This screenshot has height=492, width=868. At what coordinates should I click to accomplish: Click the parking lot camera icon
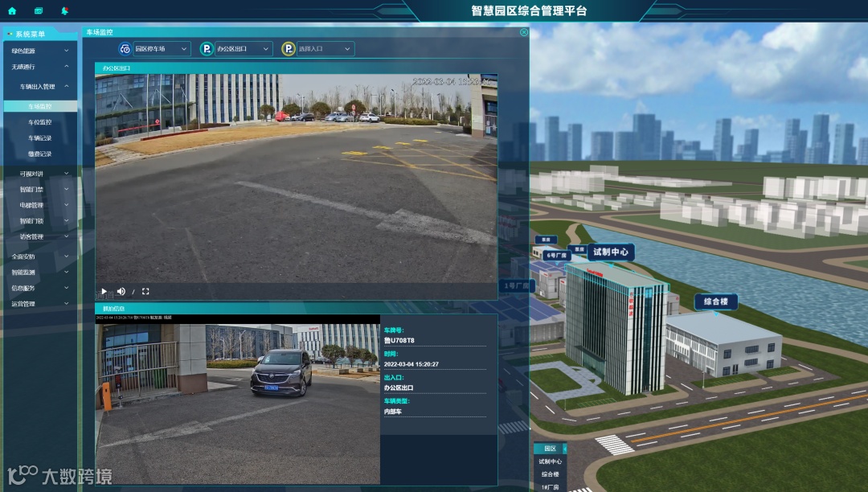pyautogui.click(x=125, y=49)
